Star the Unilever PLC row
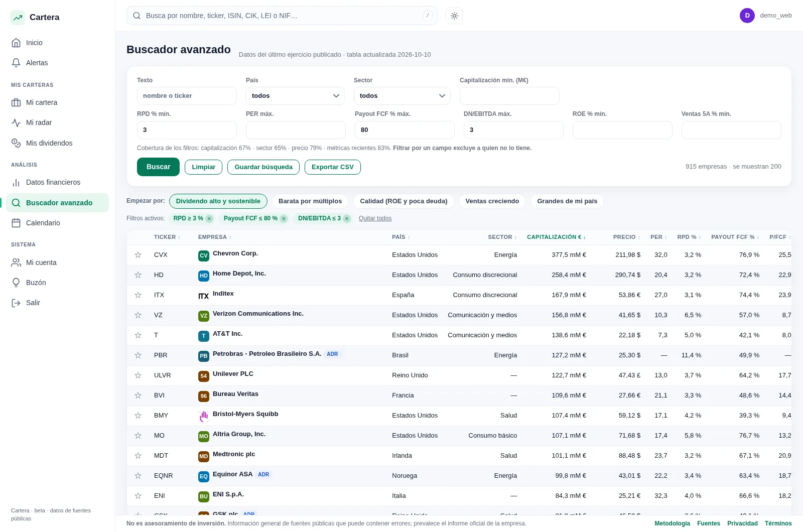This screenshot has height=532, width=803. 138,375
